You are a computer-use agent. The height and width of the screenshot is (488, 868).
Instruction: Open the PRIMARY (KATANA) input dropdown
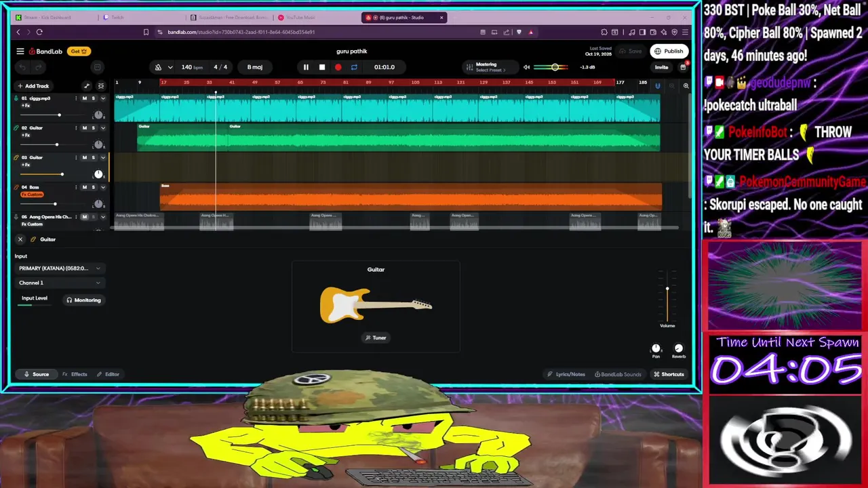60,268
